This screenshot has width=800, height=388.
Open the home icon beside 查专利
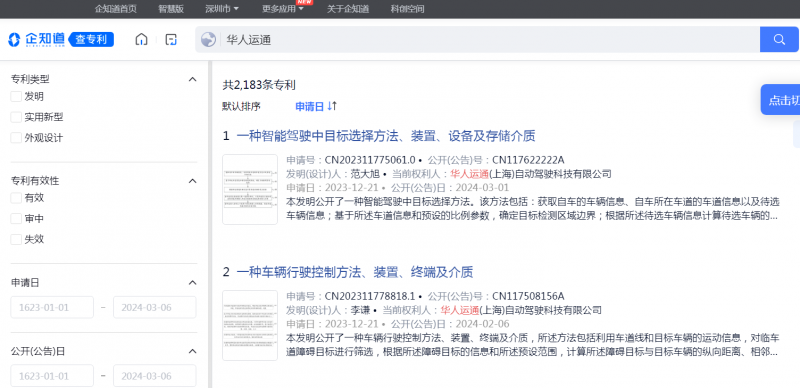click(x=141, y=39)
